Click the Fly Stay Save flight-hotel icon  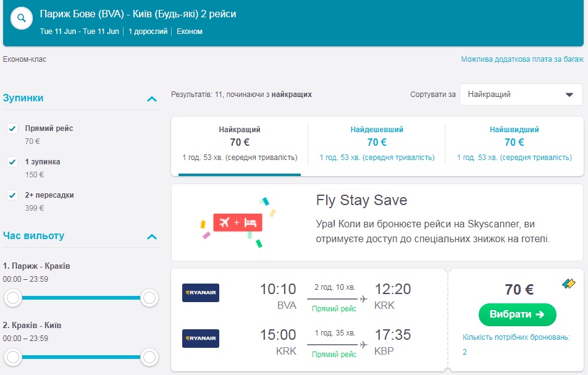(x=238, y=222)
